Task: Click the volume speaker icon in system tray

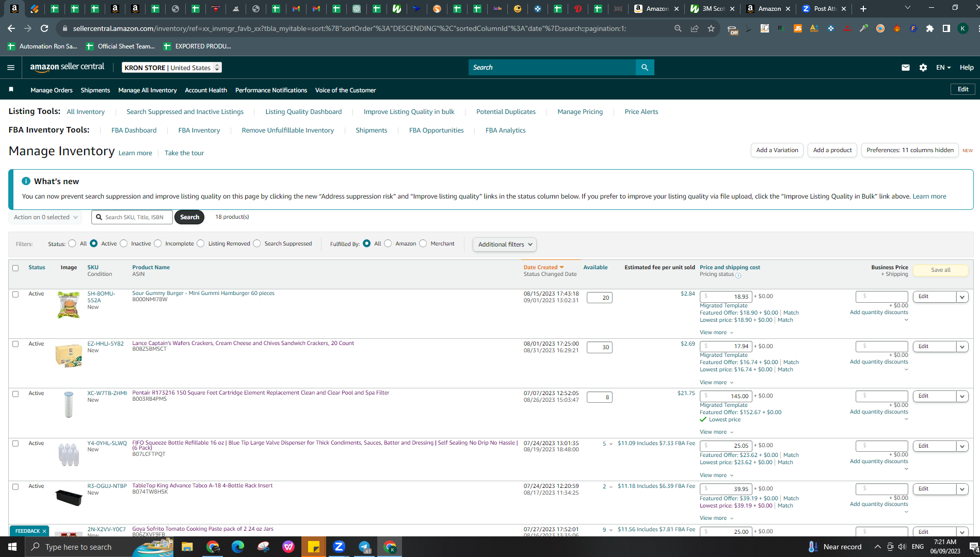Action: (x=902, y=547)
